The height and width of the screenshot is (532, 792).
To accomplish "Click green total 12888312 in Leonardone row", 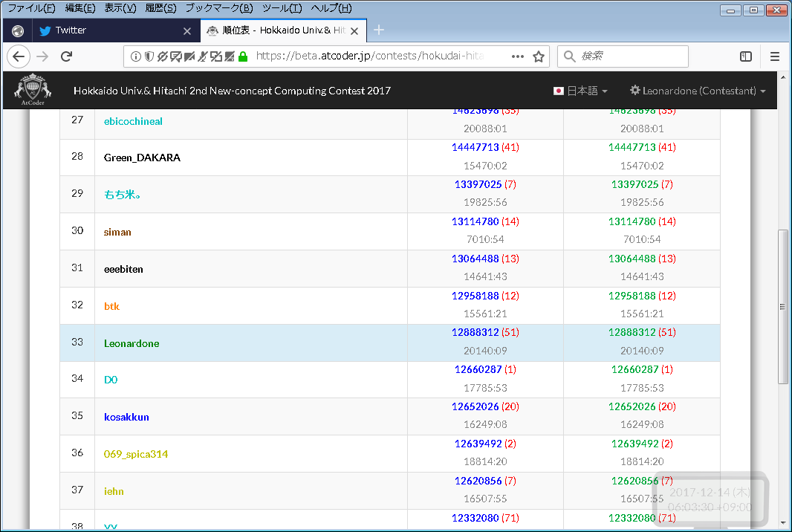I will click(632, 332).
